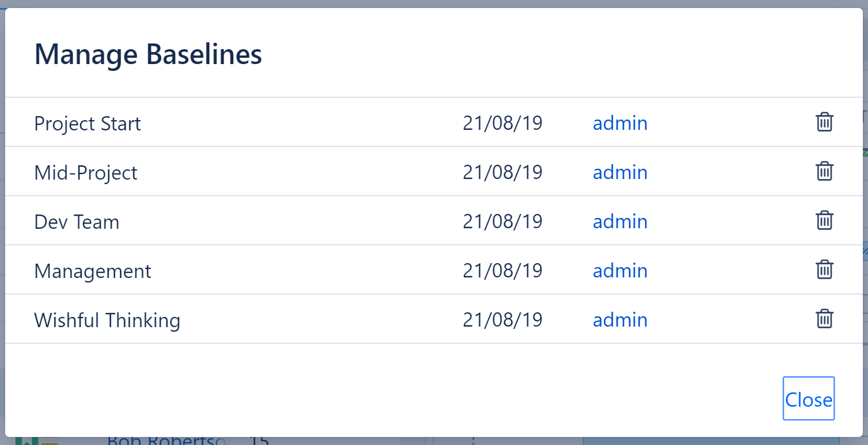Click trash icon for Dev Team baseline
The image size is (868, 445).
tap(824, 221)
